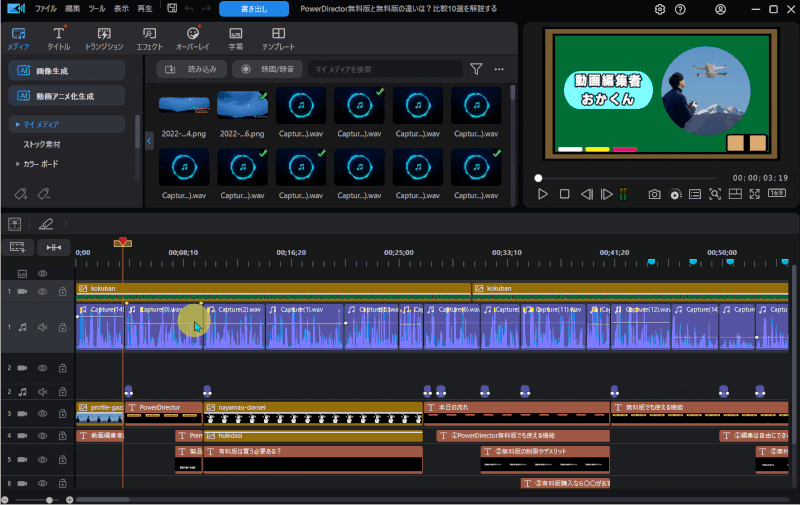Screen dimensions: 800x505
Task: Open the Subtitle room tab
Action: (x=236, y=39)
